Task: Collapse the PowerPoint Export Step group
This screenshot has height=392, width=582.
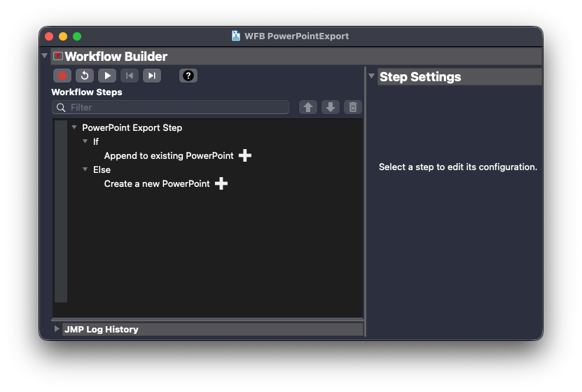Action: click(74, 127)
